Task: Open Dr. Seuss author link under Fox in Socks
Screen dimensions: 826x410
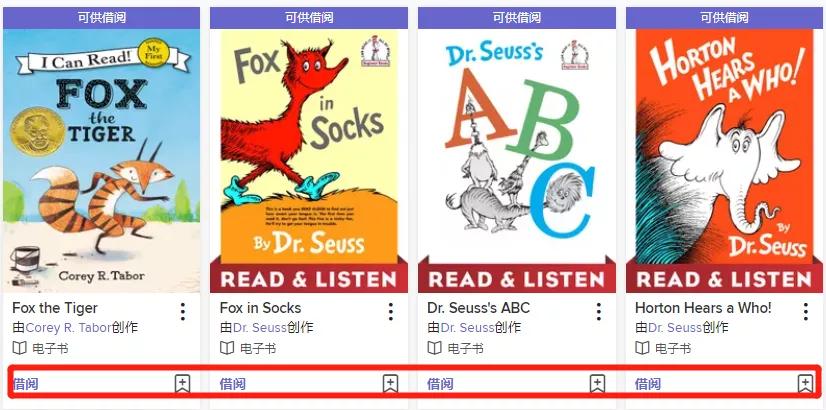Action: click(x=260, y=328)
